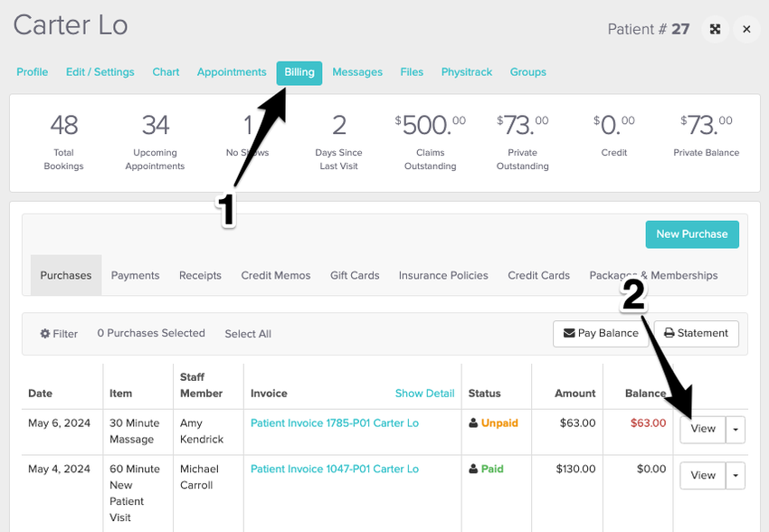This screenshot has height=532, width=769.
Task: Print a Statement
Action: [x=696, y=334]
